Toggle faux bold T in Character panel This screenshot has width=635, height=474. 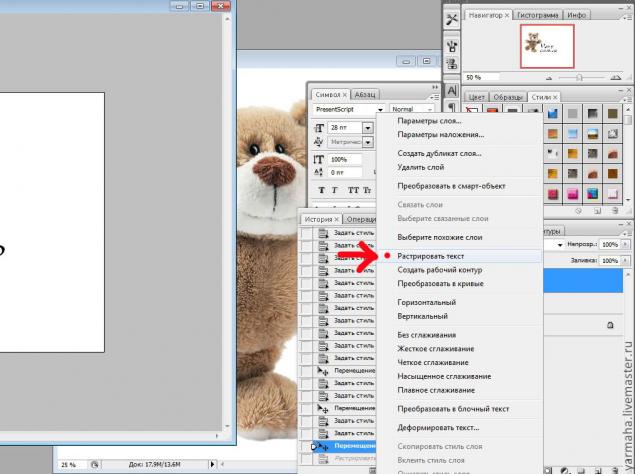pos(322,190)
